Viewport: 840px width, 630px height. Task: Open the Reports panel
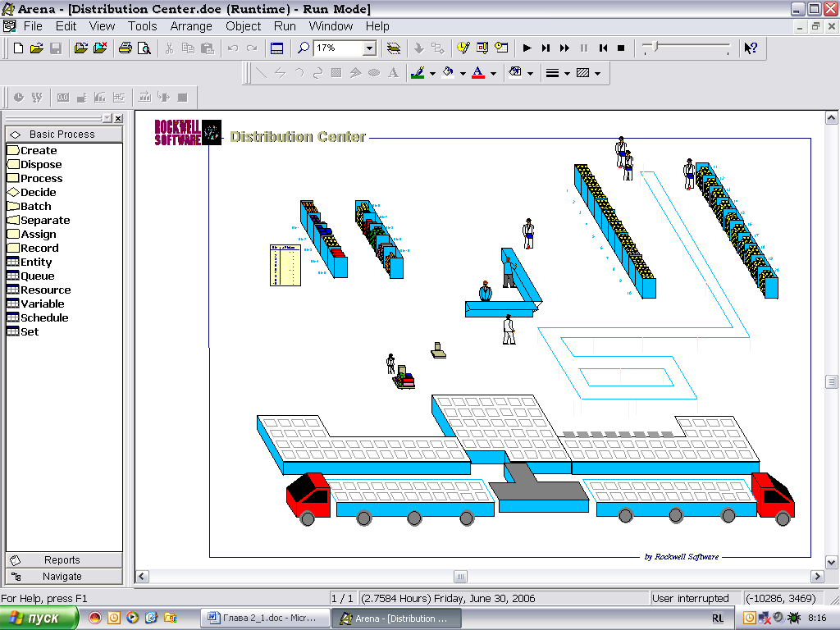pyautogui.click(x=64, y=559)
